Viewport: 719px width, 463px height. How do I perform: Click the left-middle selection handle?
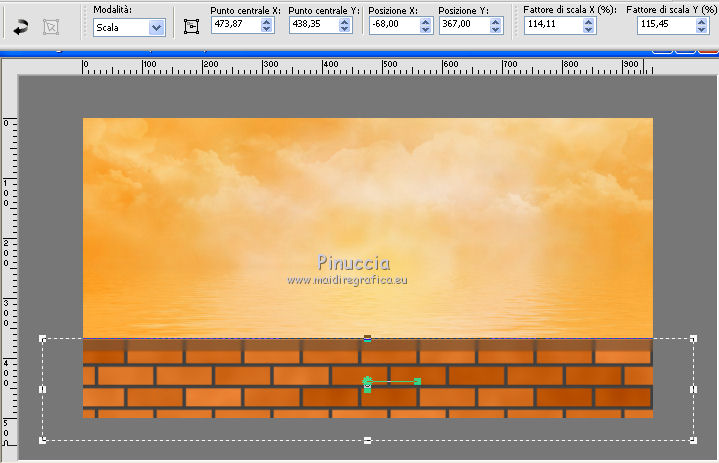click(43, 389)
